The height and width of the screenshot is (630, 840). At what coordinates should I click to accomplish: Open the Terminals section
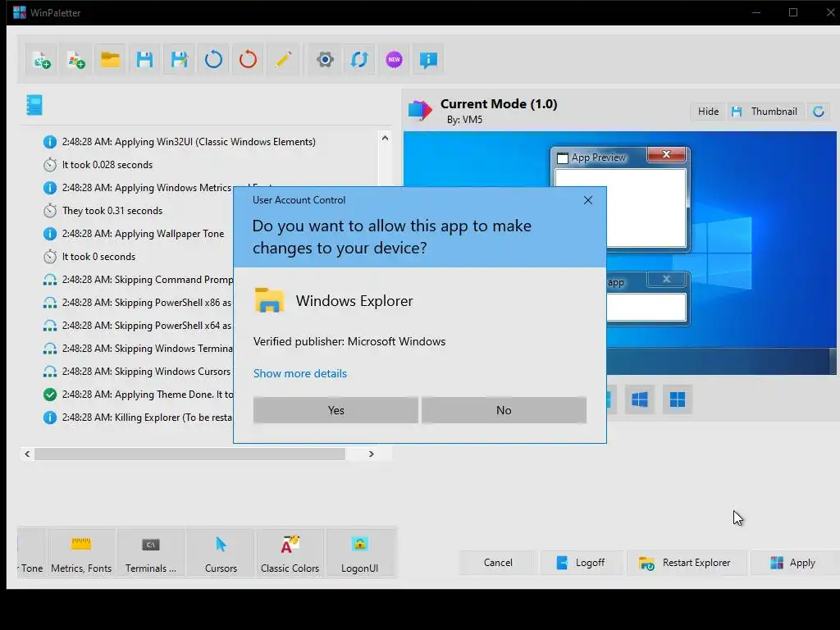(151, 553)
